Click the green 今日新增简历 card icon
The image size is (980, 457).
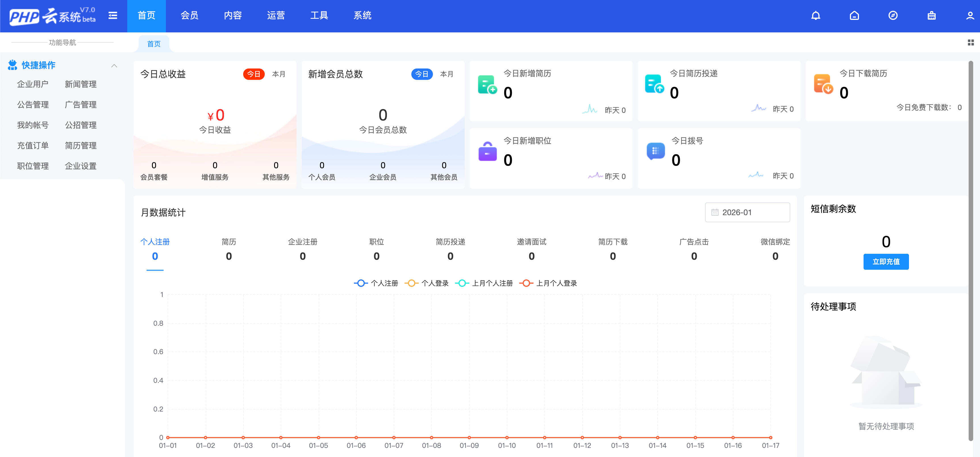487,84
